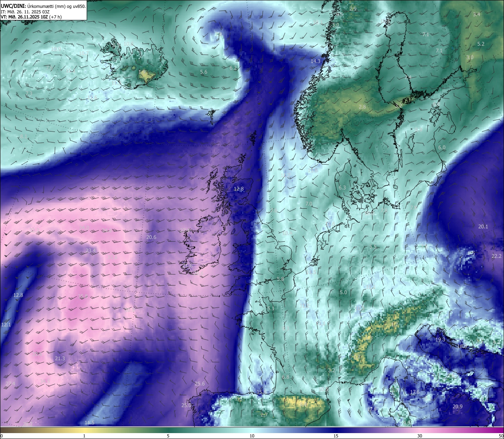Click the 25.6 value northwest of Spain
Image resolution: width=504 pixels, height=439 pixels.
[200, 384]
